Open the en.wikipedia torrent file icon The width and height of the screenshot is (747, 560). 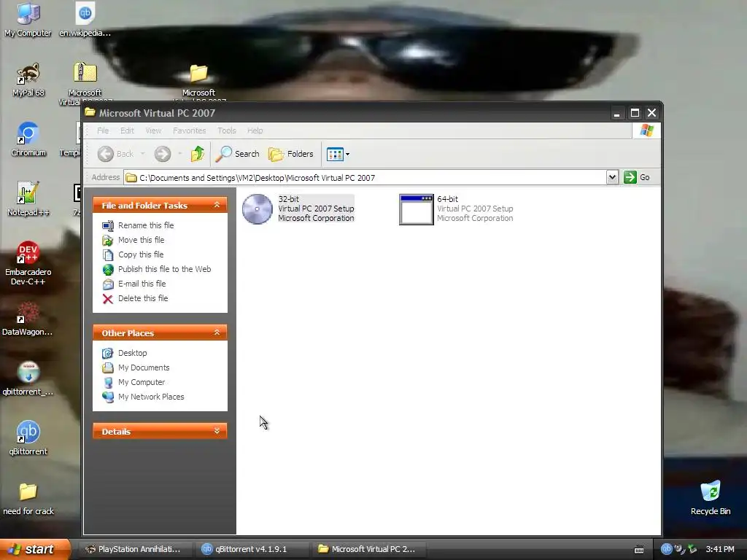pos(85,19)
